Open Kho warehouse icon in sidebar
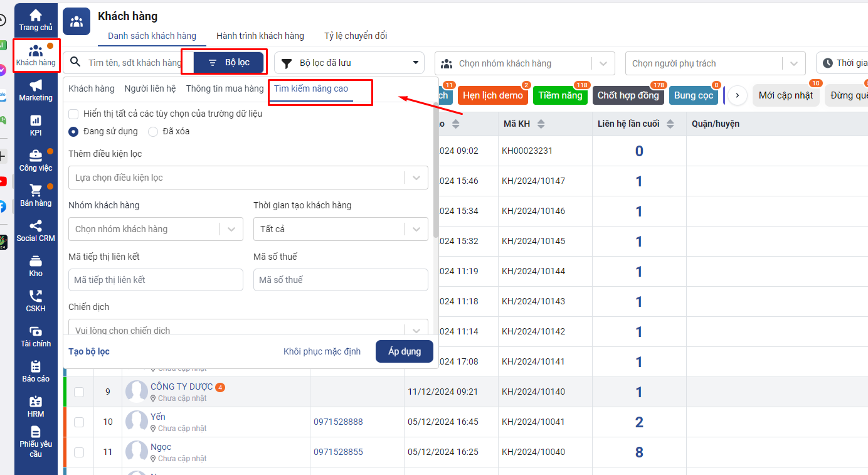The height and width of the screenshot is (475, 868). pos(36,265)
